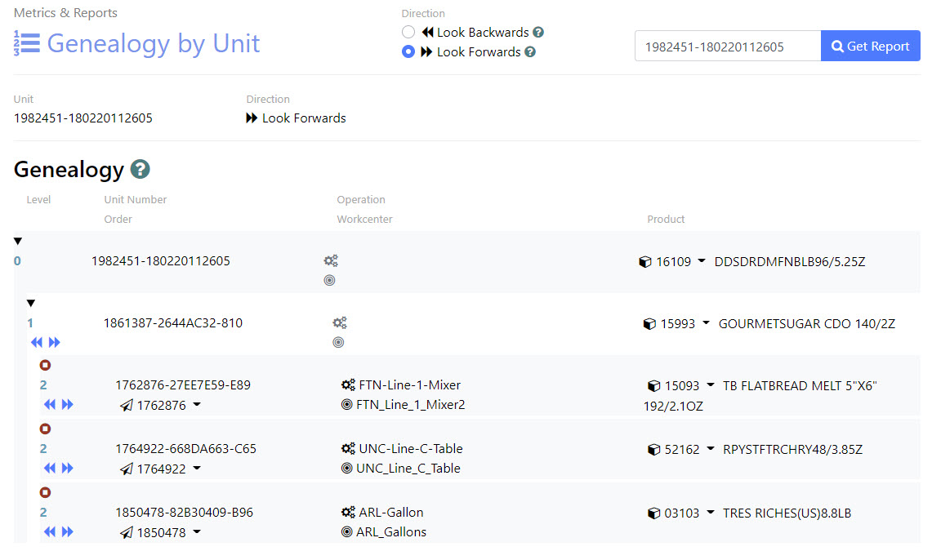932x560 pixels.
Task: Click the Get Report button
Action: [x=870, y=47]
